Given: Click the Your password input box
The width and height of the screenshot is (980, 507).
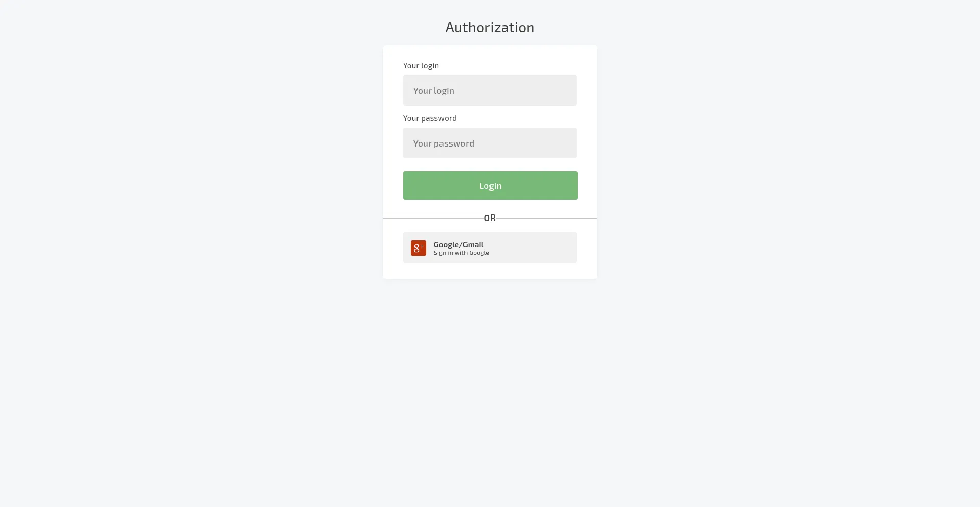Looking at the screenshot, I should pyautogui.click(x=490, y=143).
